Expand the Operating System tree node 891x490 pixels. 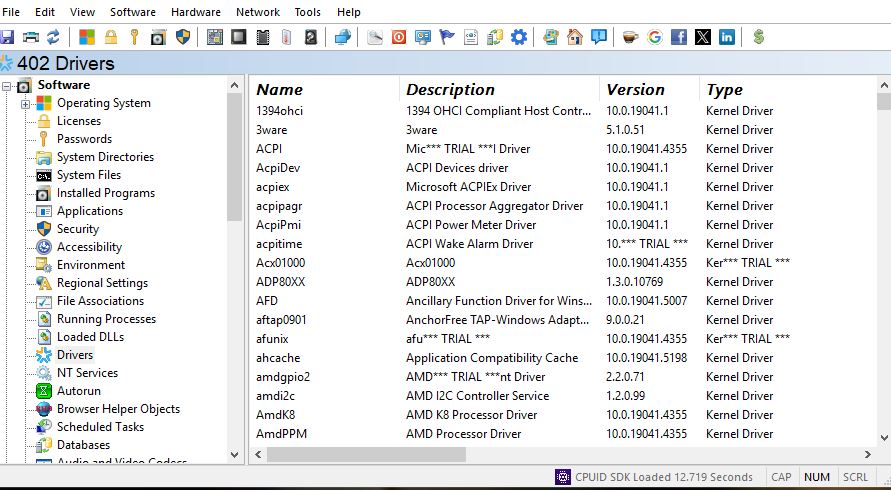click(x=25, y=104)
